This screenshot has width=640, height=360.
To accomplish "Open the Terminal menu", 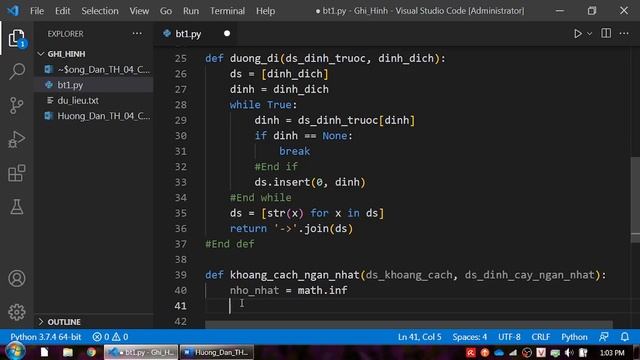I will 227,11.
